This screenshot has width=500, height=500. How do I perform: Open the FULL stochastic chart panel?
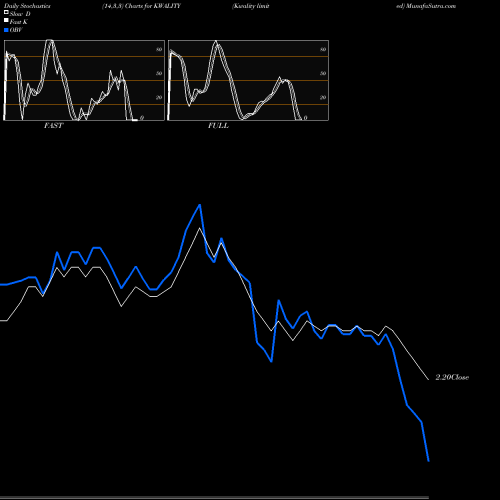pyautogui.click(x=248, y=80)
